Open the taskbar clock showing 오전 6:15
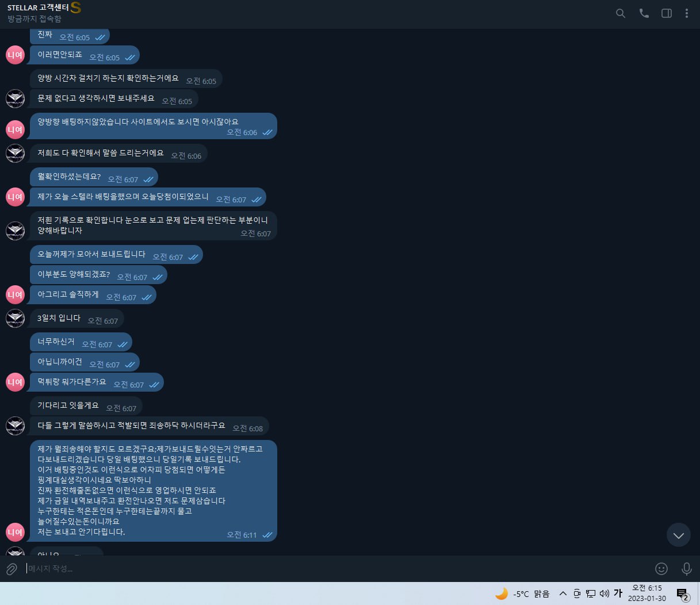This screenshot has height=605, width=700. pos(647,593)
